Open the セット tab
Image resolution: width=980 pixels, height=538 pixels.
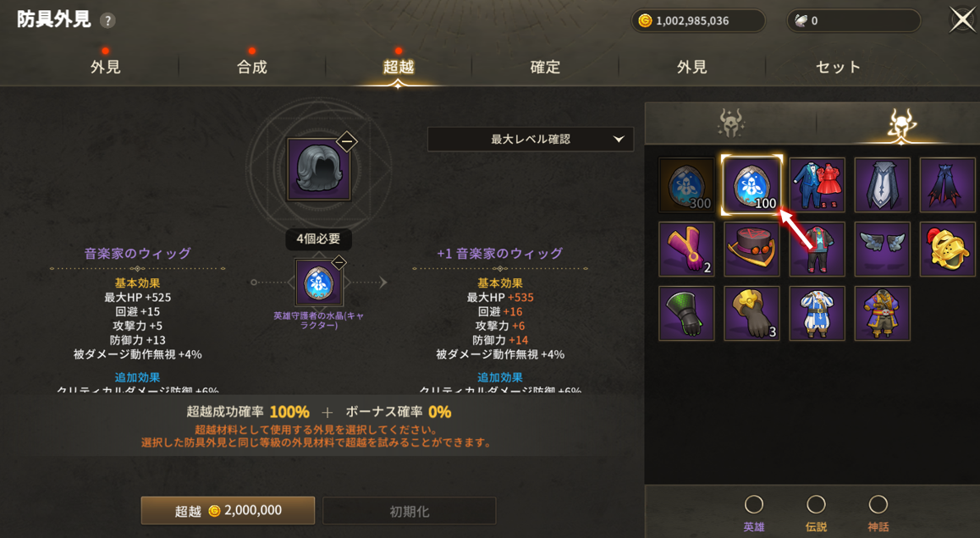click(x=838, y=67)
